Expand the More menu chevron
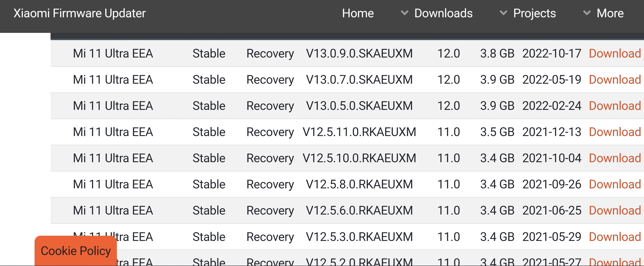 pyautogui.click(x=587, y=13)
